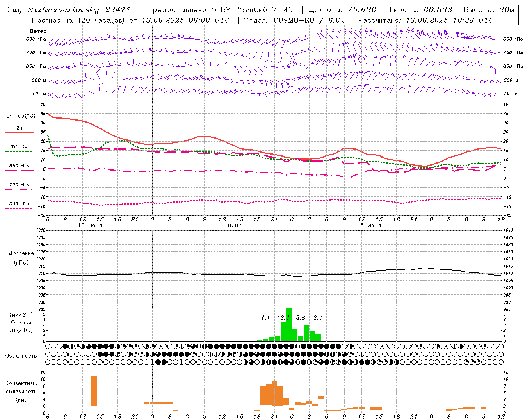Click the 2м temperature legend label

point(19,128)
